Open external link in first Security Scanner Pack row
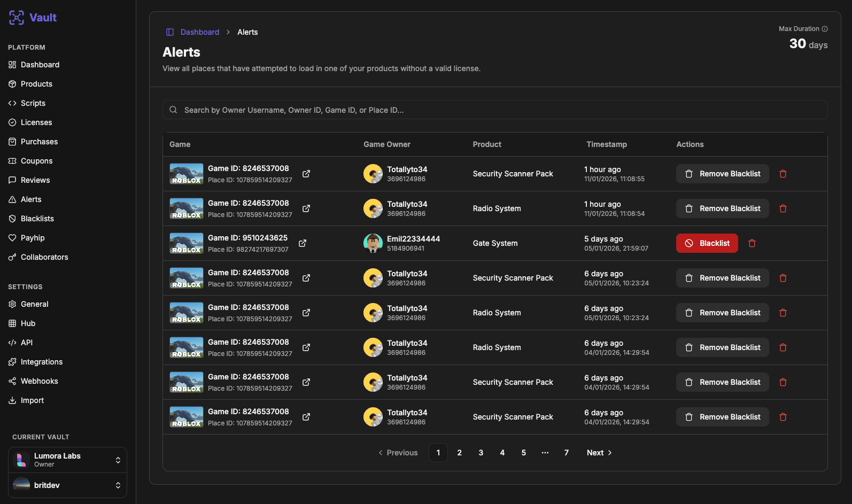 pos(306,174)
